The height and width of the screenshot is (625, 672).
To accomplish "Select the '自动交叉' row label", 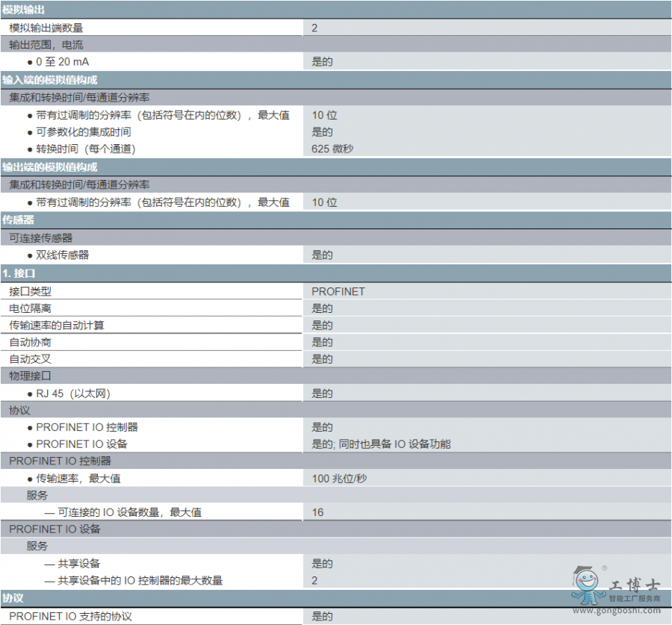I will [x=30, y=358].
